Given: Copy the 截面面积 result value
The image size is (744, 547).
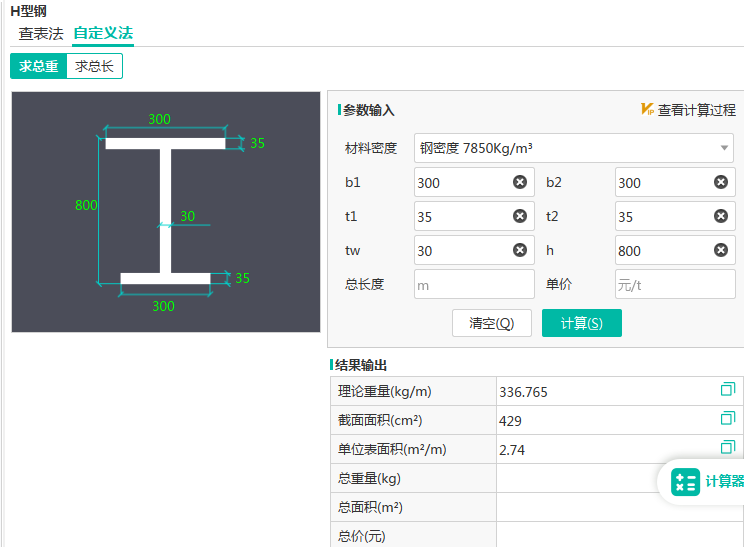Looking at the screenshot, I should click(727, 418).
